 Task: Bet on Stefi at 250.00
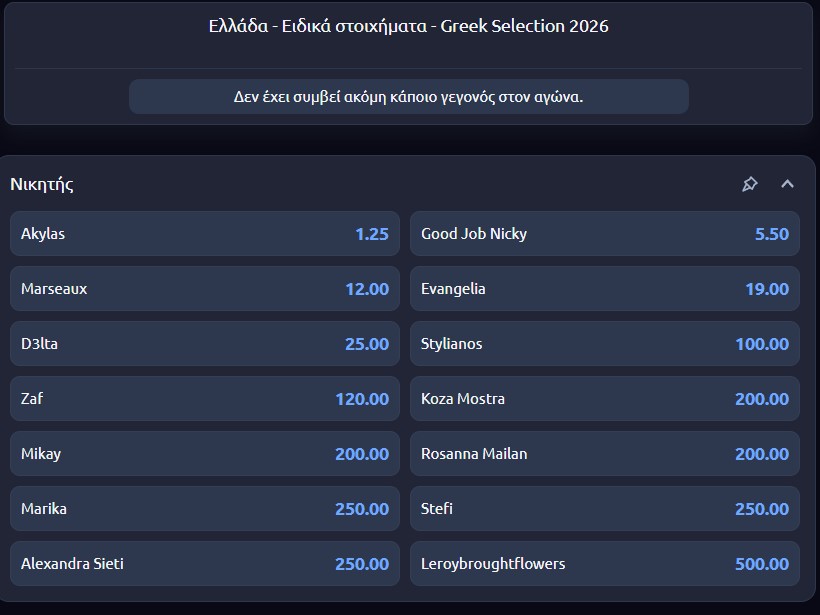(x=604, y=509)
